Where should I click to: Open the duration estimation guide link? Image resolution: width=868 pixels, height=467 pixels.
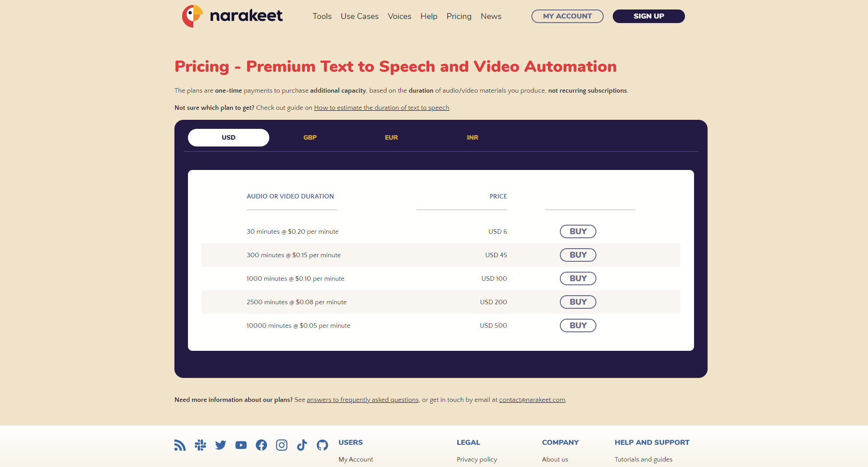381,108
